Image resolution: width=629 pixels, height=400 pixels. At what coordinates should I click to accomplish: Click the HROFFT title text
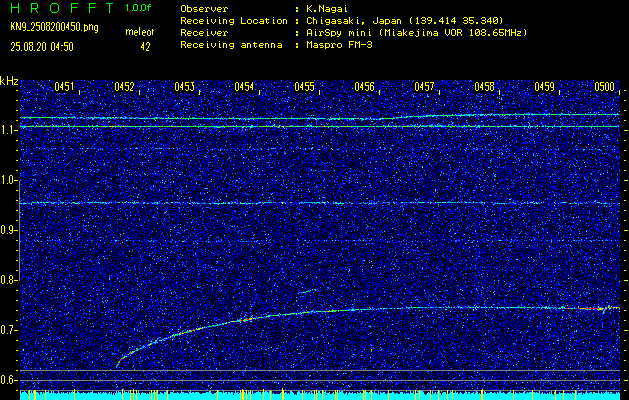62,8
